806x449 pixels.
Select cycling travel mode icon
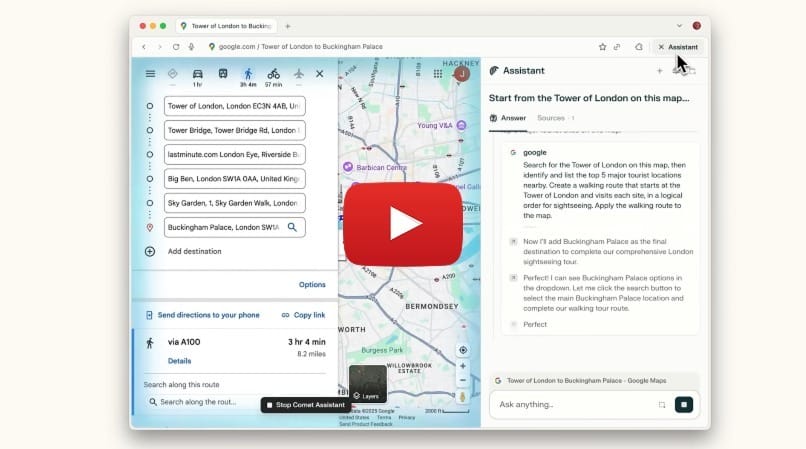(273, 74)
